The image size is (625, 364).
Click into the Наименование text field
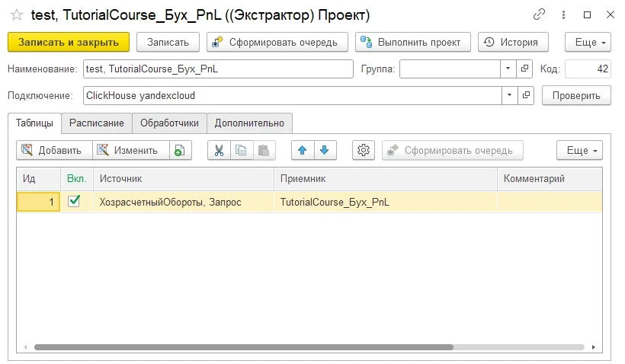point(218,69)
